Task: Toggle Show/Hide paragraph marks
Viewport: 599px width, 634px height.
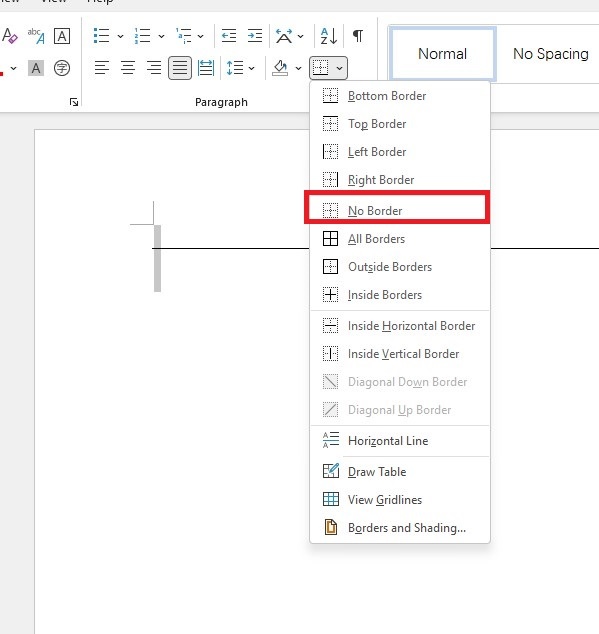Action: click(x=358, y=36)
